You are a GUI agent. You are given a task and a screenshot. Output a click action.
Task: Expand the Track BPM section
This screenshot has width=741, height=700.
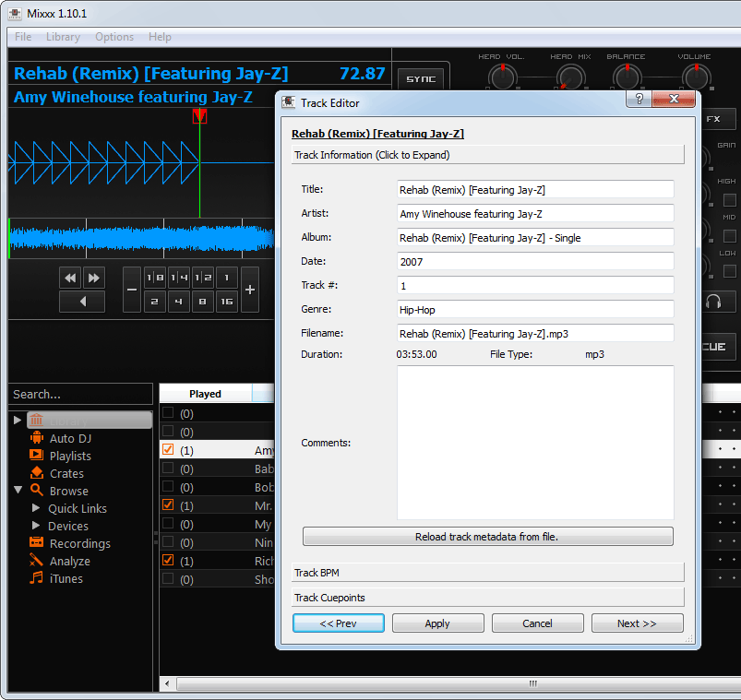click(x=488, y=573)
